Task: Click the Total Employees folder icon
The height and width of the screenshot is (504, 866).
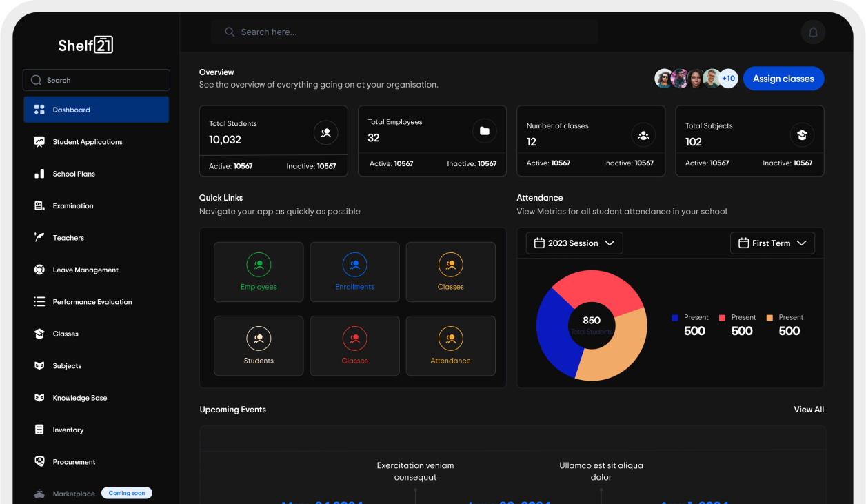Action: pyautogui.click(x=484, y=131)
